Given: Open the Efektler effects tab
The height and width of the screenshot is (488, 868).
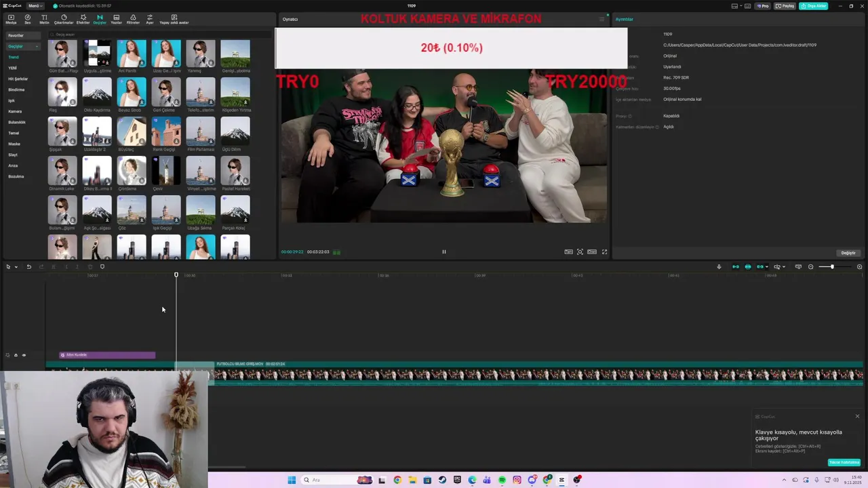Looking at the screenshot, I should [x=83, y=19].
